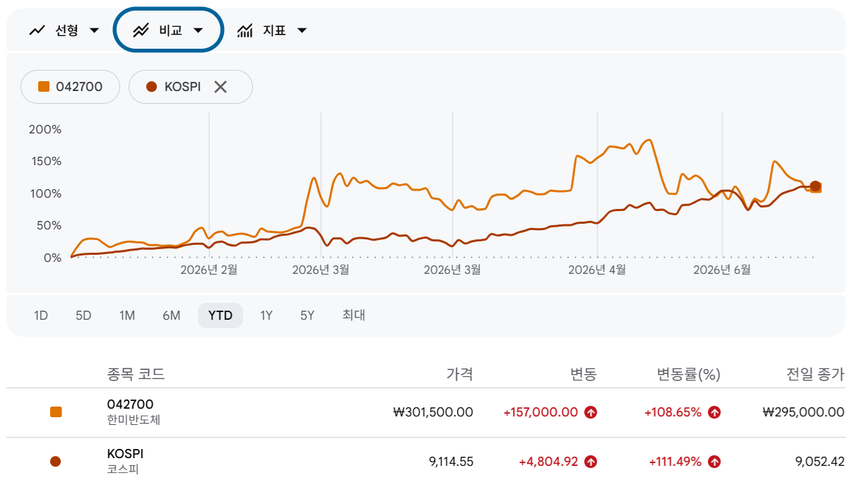Click the 지표 indicators icon

245,30
